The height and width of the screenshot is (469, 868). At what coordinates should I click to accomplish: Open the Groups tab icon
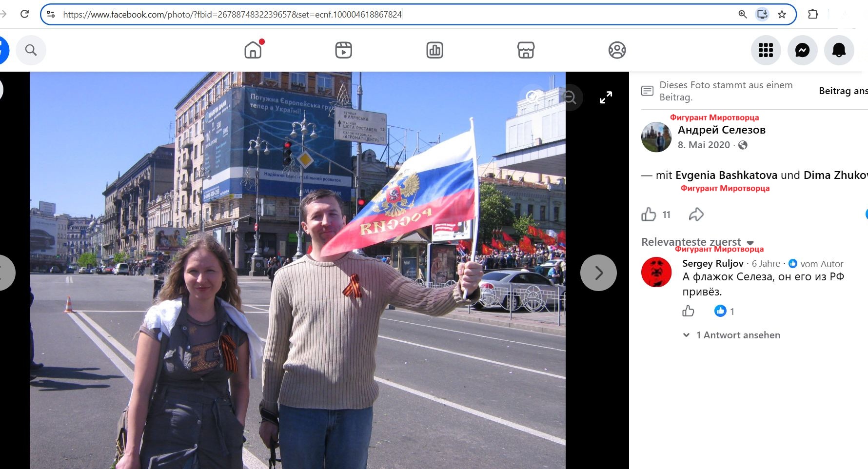pyautogui.click(x=617, y=50)
